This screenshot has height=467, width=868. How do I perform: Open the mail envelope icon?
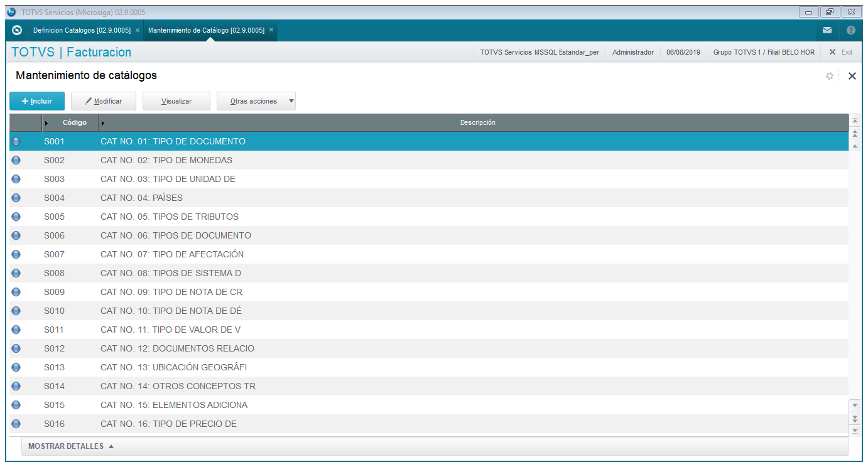coord(827,30)
